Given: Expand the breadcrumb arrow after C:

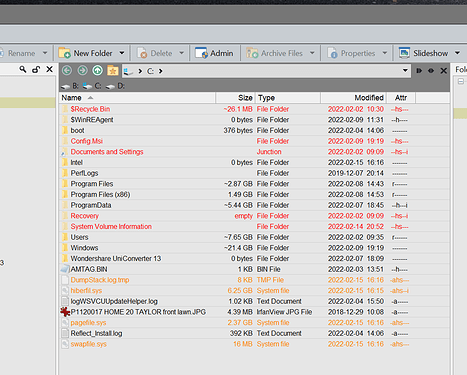Looking at the screenshot, I should pos(161,71).
